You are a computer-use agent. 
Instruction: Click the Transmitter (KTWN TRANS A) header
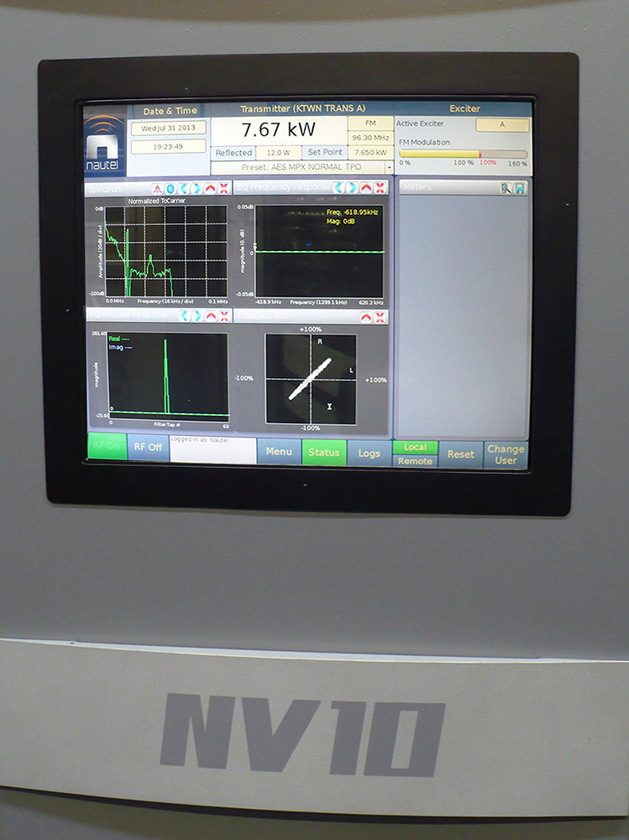[x=302, y=108]
